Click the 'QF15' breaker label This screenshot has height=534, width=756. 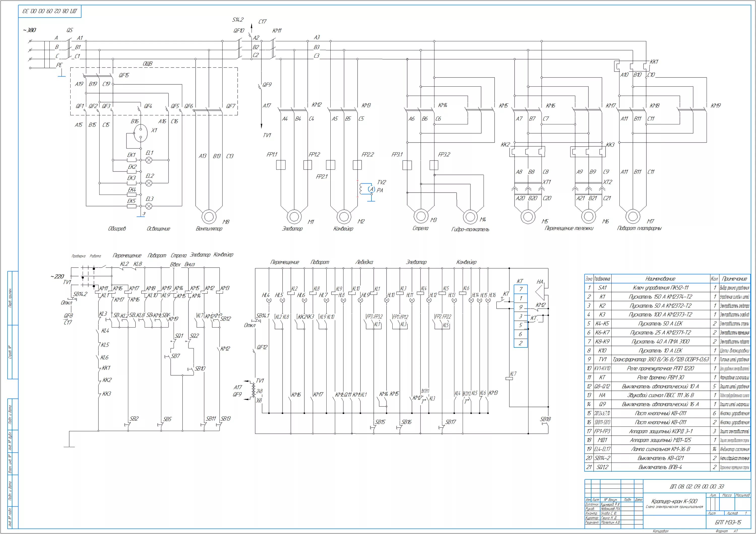tap(124, 75)
